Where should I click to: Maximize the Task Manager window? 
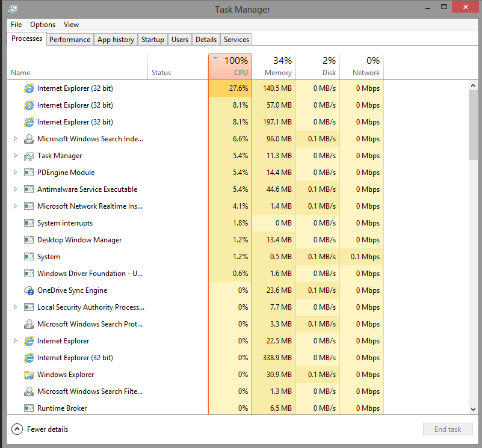[x=444, y=7]
